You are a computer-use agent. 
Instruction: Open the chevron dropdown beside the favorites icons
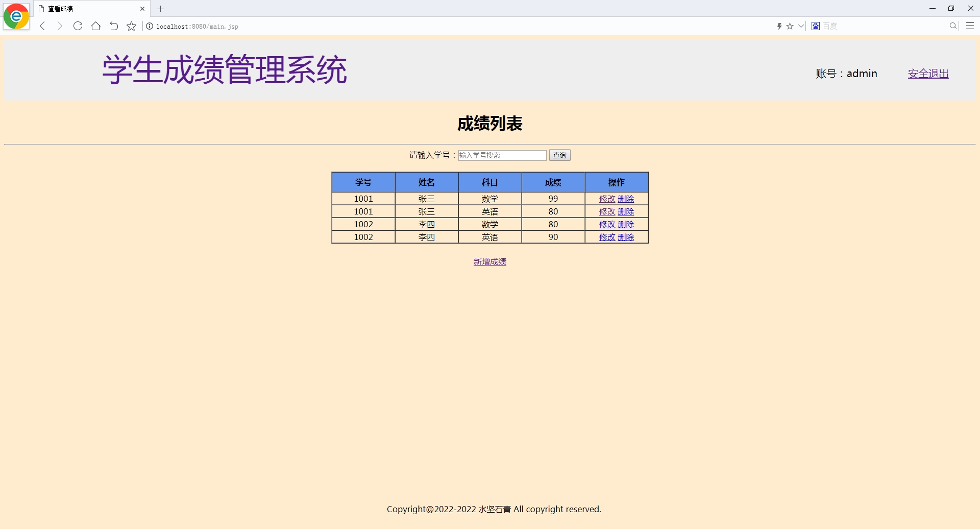800,26
